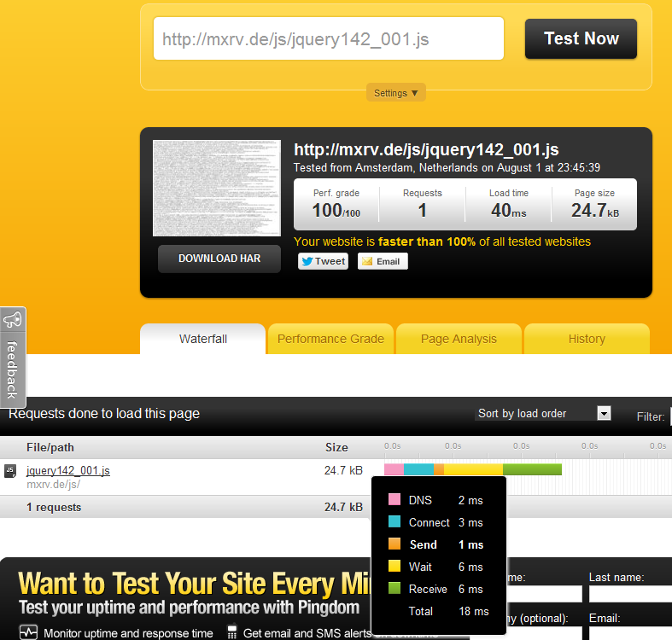672x640 pixels.
Task: Click the green Receive segment of waterfall bar
Action: [532, 469]
